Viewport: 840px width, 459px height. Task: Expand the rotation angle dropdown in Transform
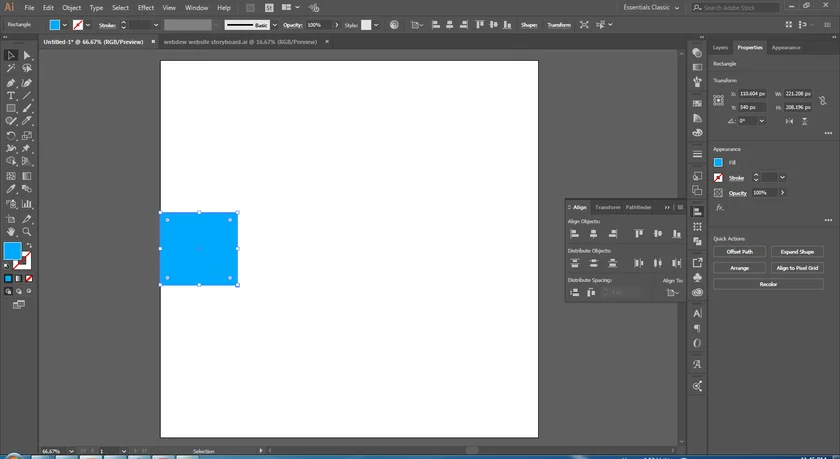(762, 121)
